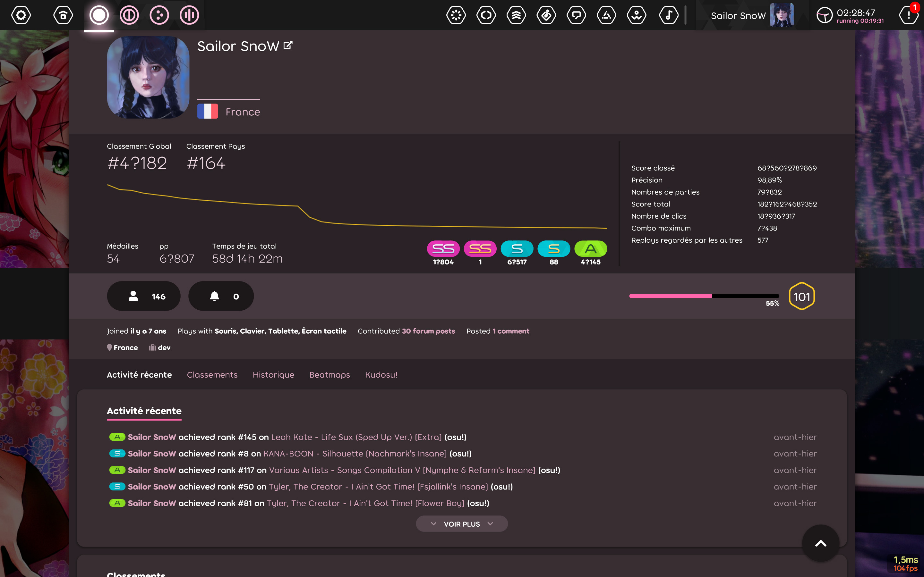
Task: Click the level progress bar at 55%
Action: click(x=704, y=296)
